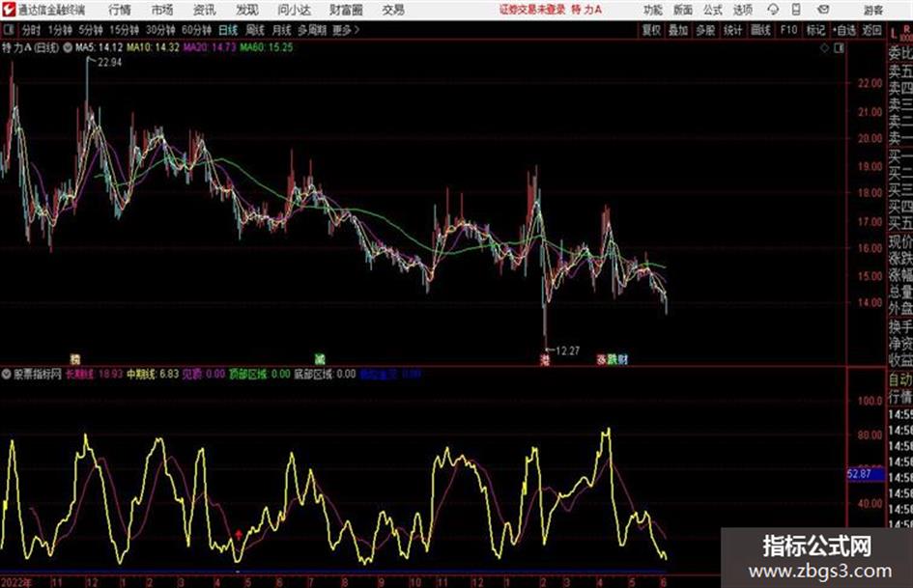The image size is (913, 588).
Task: Expand the MA indicator dropdown beside 特力A
Action: (x=67, y=47)
